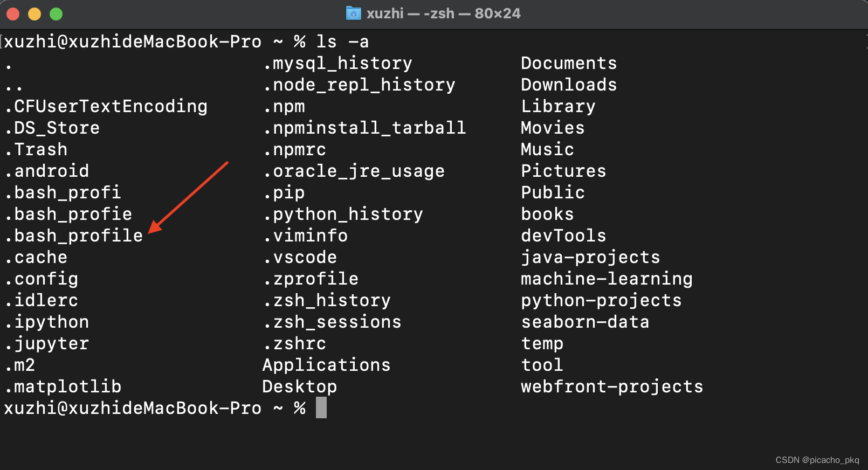Click the .zshrc file name
Viewport: 868px width, 470px height.
[x=295, y=343]
